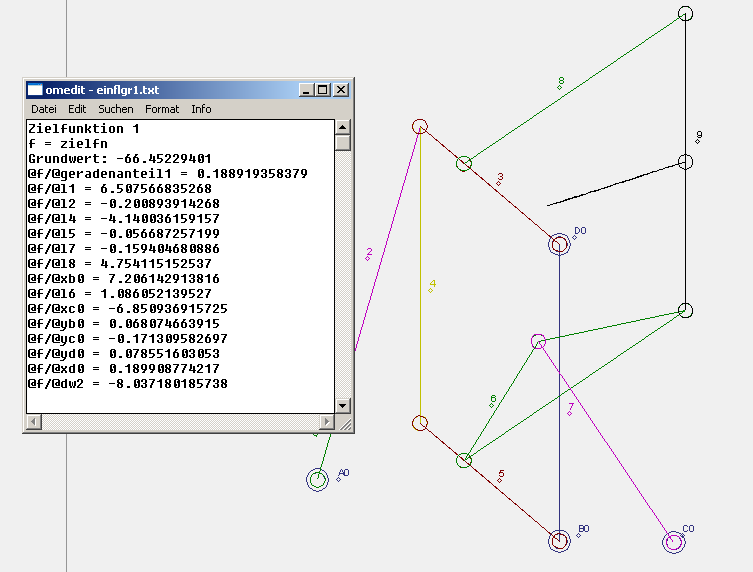Select the fixed pivot D0 joint
753x572 pixels.
[559, 243]
